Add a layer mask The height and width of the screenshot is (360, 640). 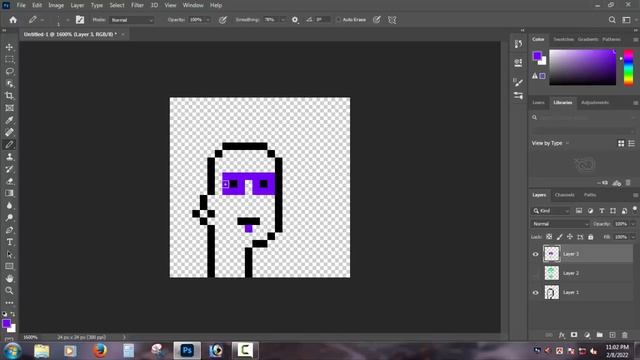[x=574, y=335]
